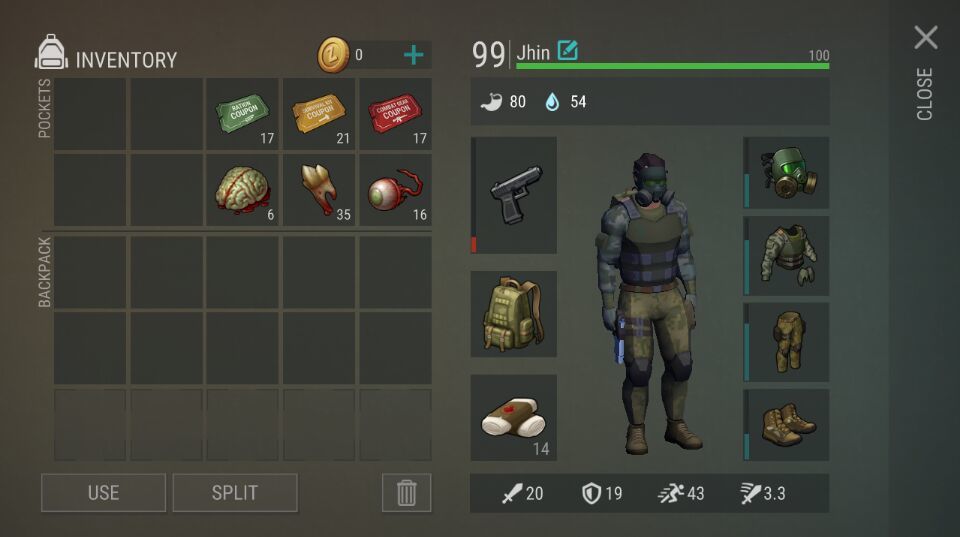
Task: Tap the gas mask helmet slot
Action: 786,173
